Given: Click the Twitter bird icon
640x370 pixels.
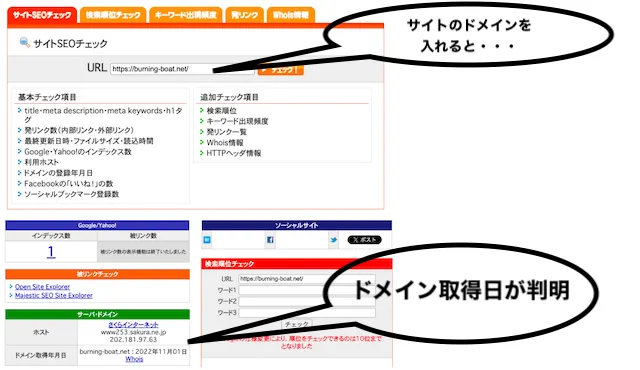Looking at the screenshot, I should pyautogui.click(x=333, y=240).
